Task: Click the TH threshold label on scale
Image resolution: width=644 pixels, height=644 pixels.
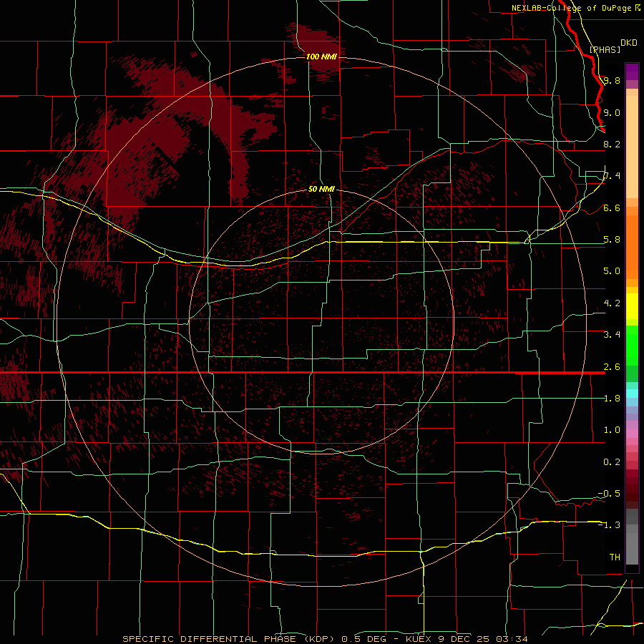Action: pos(615,557)
